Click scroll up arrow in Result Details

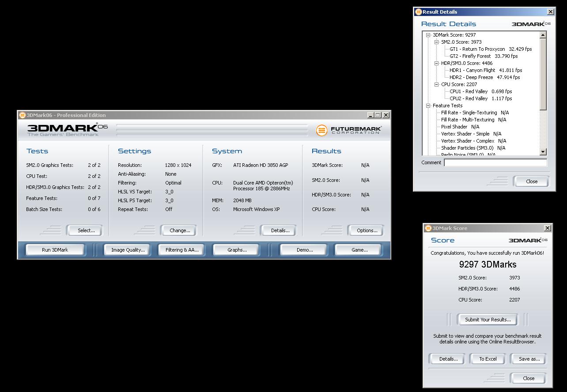tap(543, 35)
